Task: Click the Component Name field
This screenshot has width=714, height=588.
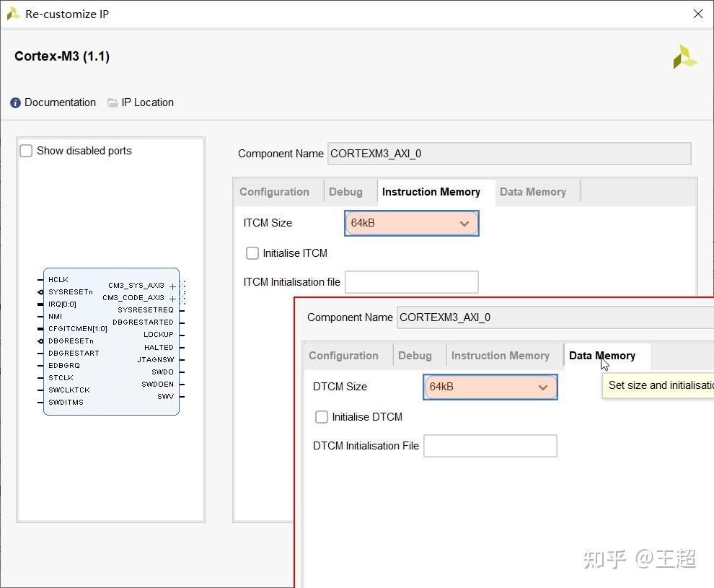Action: click(x=508, y=154)
